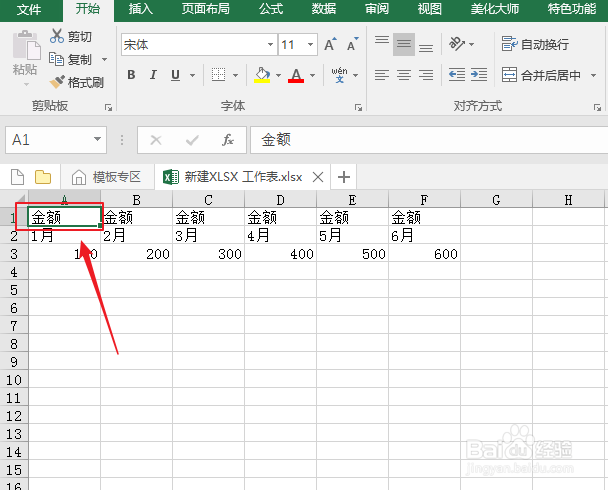
Task: Select cell containing 600
Action: (x=424, y=254)
